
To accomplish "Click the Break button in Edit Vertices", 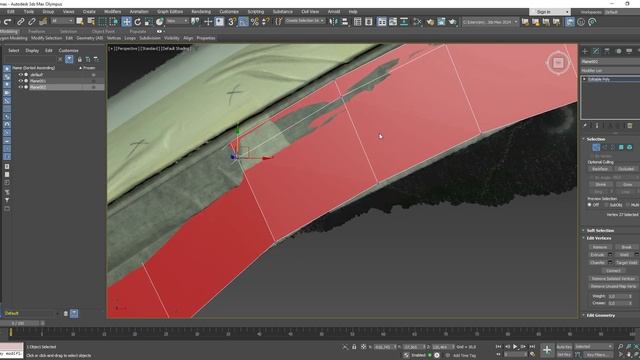I will click(x=626, y=247).
